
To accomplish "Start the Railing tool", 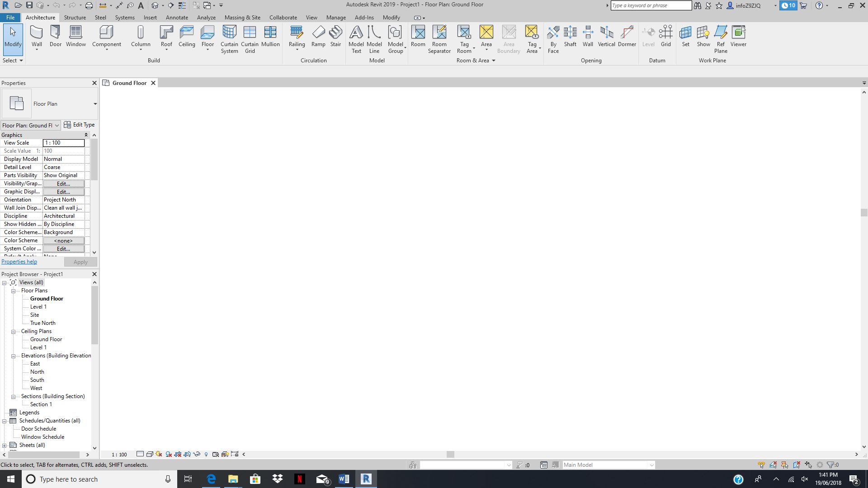I will coord(297,36).
